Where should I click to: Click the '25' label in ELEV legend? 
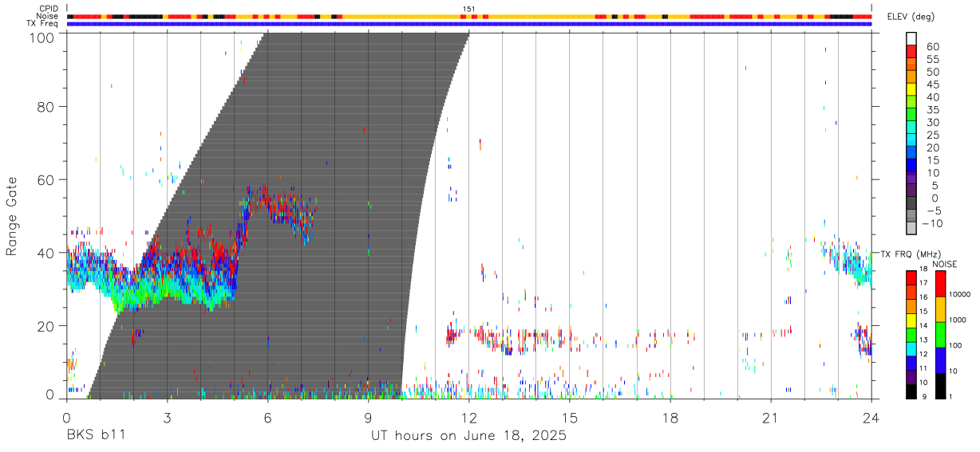(931, 136)
